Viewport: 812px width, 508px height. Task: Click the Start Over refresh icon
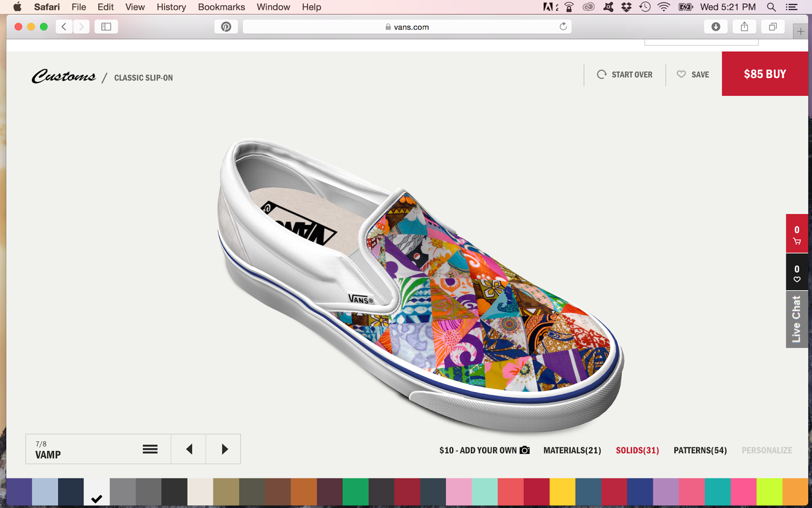(x=601, y=74)
